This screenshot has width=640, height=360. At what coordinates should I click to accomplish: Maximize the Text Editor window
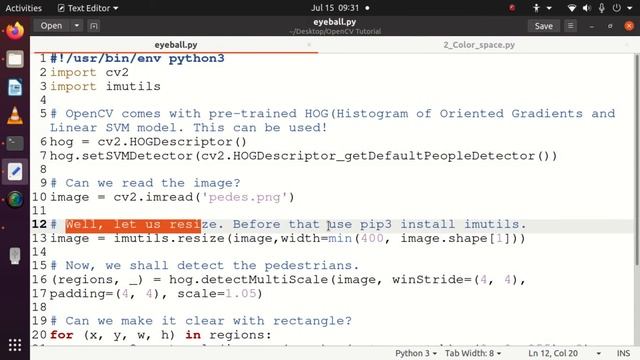coord(610,26)
